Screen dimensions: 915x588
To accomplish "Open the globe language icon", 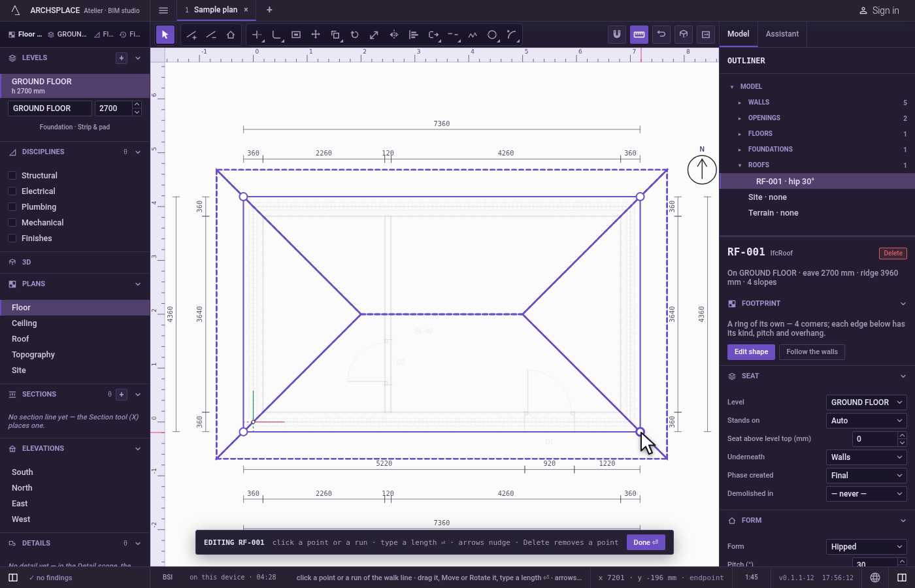I will click(875, 578).
